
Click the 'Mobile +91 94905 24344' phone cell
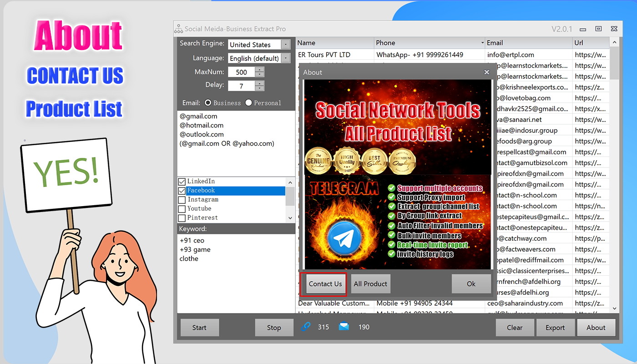click(x=430, y=303)
